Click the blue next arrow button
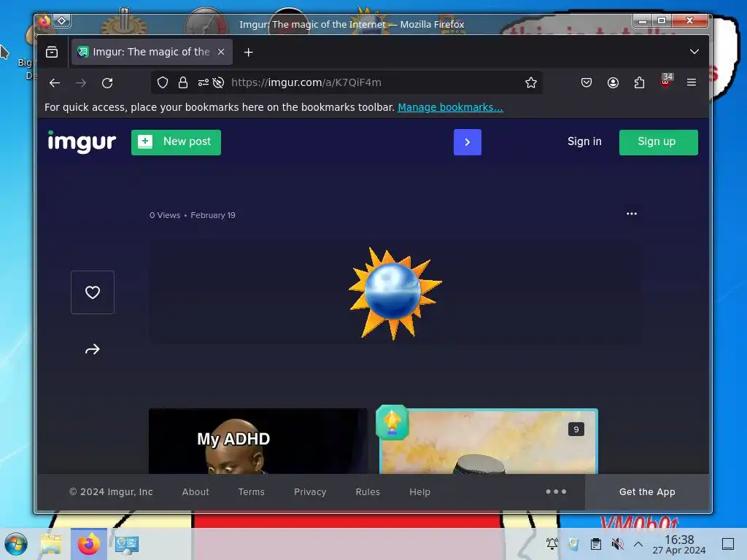747x560 pixels. [x=468, y=142]
